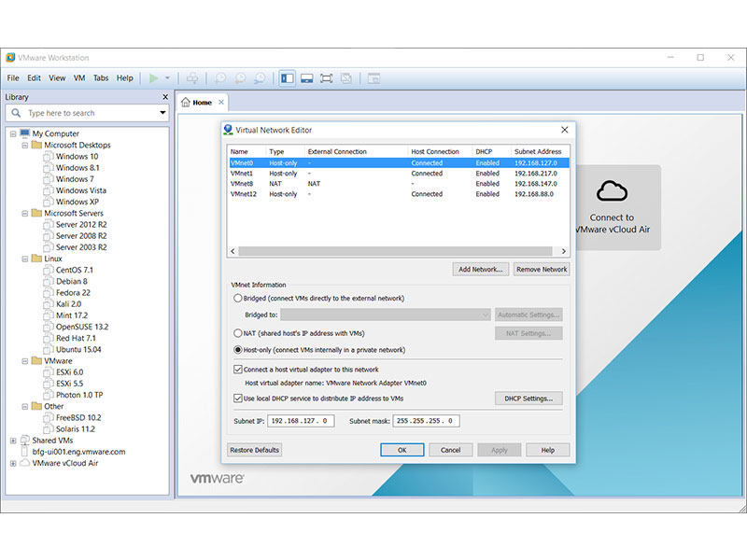Select the Server 2012 R2 VM icon

click(49, 224)
